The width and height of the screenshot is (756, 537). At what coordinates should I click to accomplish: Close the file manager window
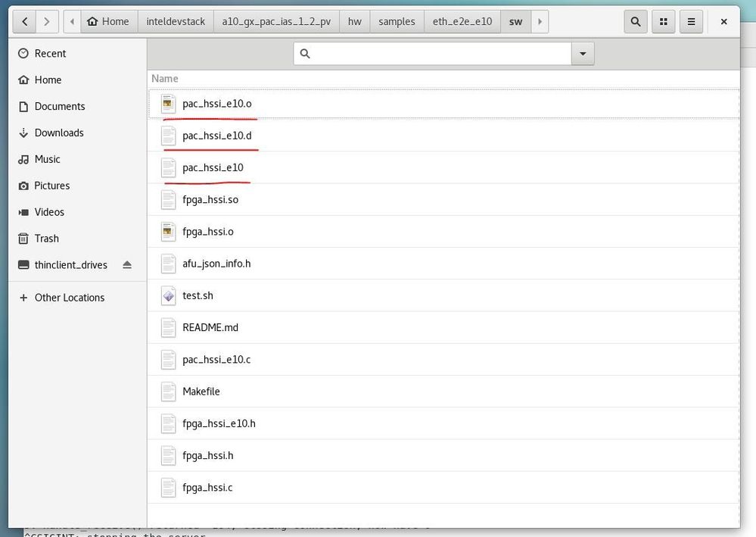click(x=723, y=22)
